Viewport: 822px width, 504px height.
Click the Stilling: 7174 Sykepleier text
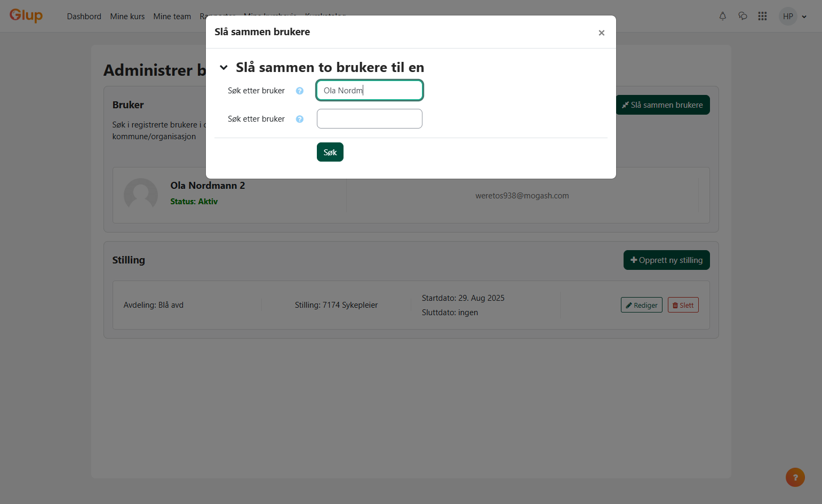click(x=336, y=305)
